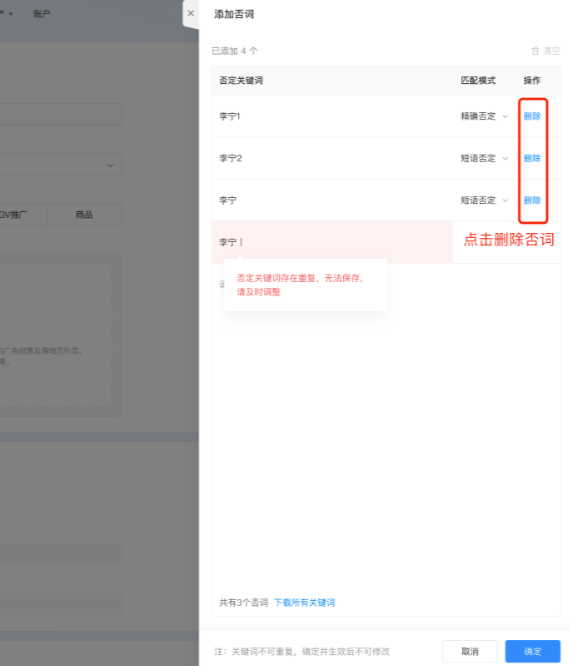The image size is (570, 666).
Task: Open match mode dropdown for 李宁1
Action: pyautogui.click(x=484, y=116)
